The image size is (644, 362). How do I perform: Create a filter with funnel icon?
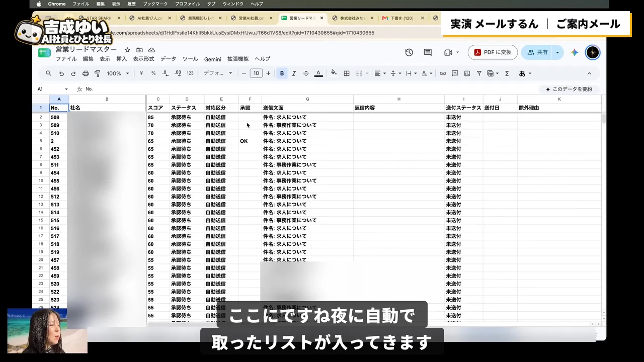click(x=479, y=73)
